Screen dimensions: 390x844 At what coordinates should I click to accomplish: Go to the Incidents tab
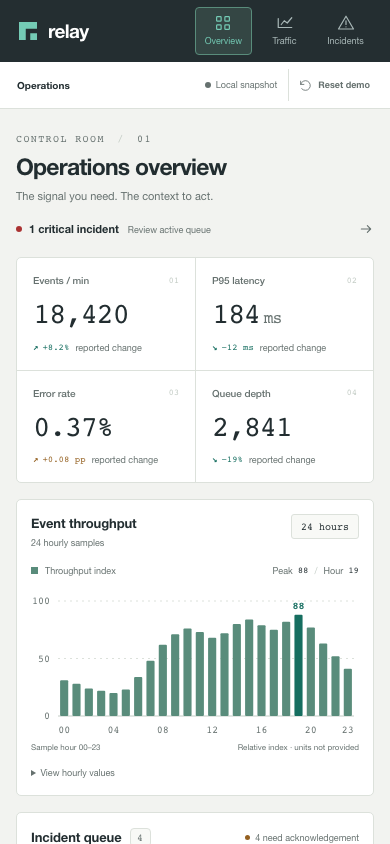point(345,31)
